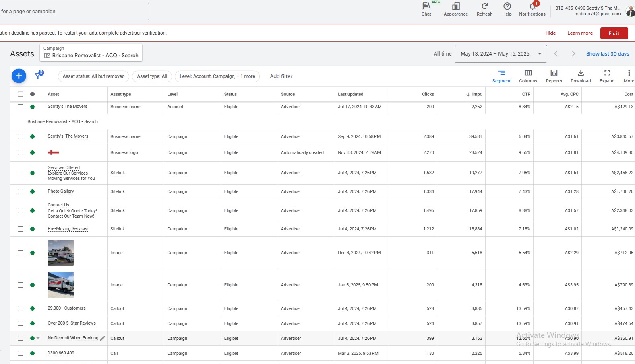Edit the No Deposit When Booking callout

point(103,338)
